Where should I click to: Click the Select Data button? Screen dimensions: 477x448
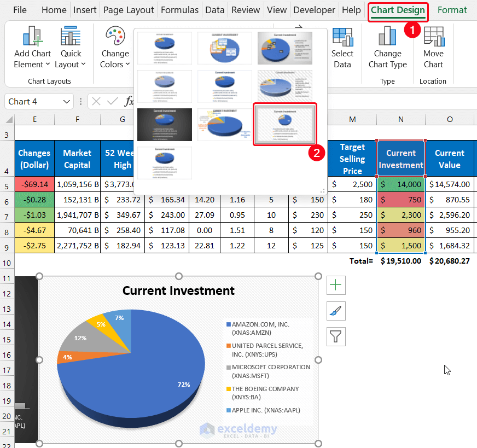click(x=342, y=47)
